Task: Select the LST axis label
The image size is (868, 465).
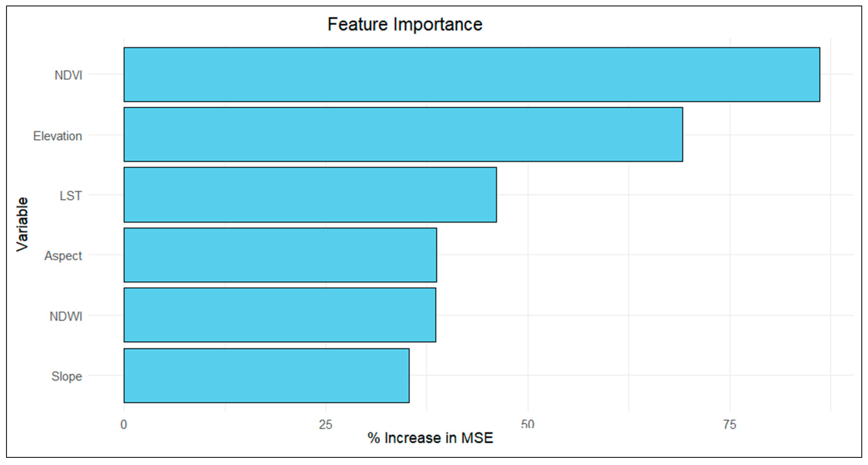Action: coord(71,196)
